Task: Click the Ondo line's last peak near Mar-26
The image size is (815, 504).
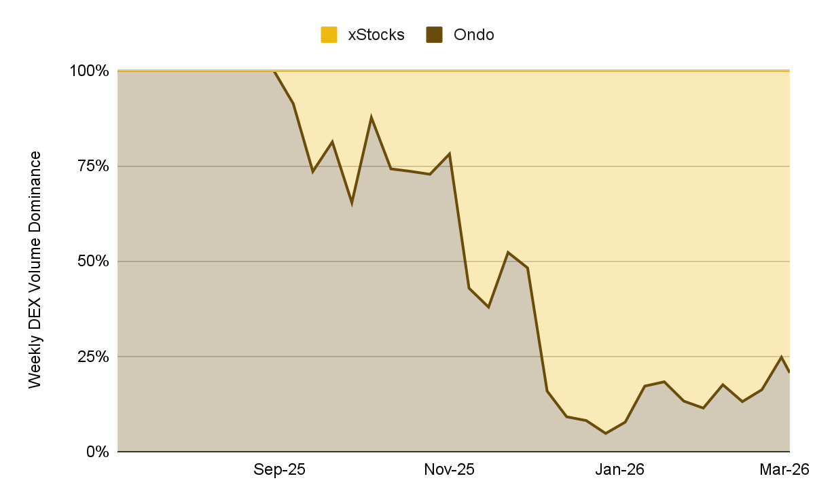Action: point(782,357)
